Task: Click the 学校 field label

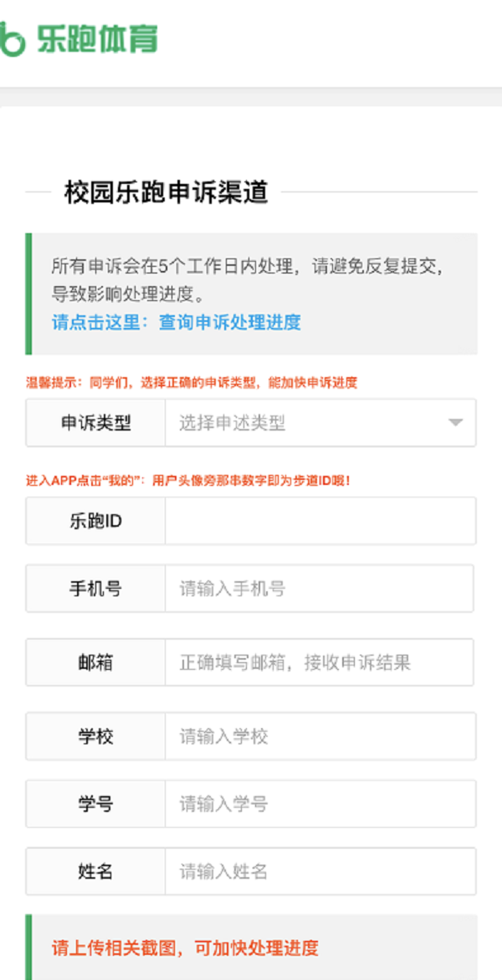Action: click(95, 737)
